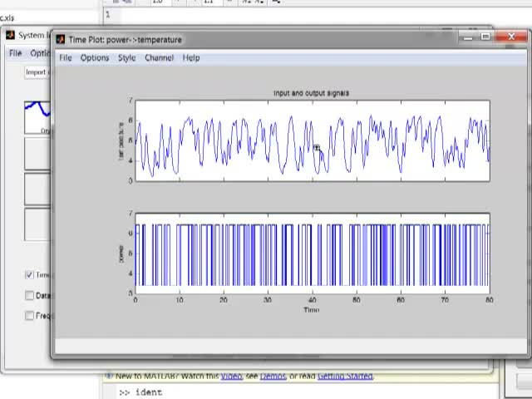Open the Import data dropdown
532x399 pixels.
click(x=37, y=72)
